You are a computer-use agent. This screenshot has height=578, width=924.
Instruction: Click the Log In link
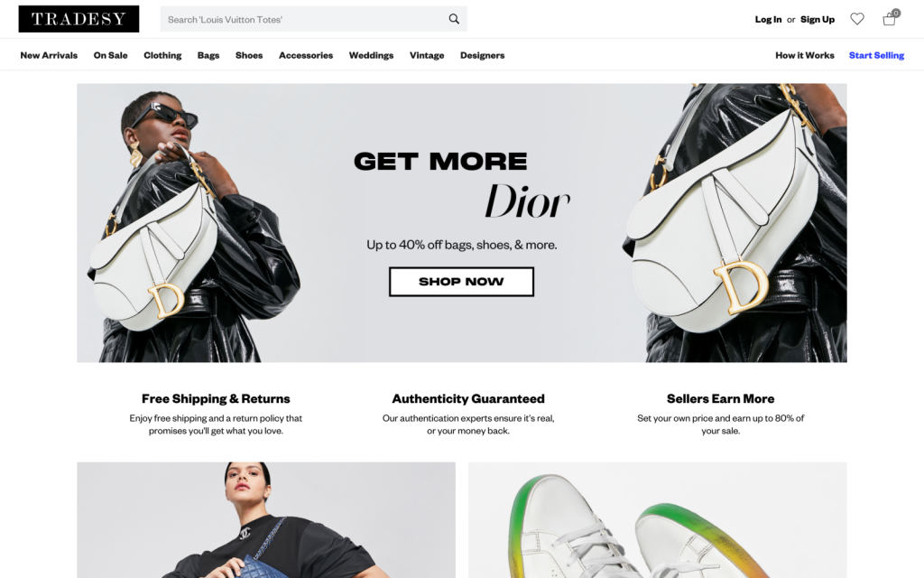coord(768,20)
